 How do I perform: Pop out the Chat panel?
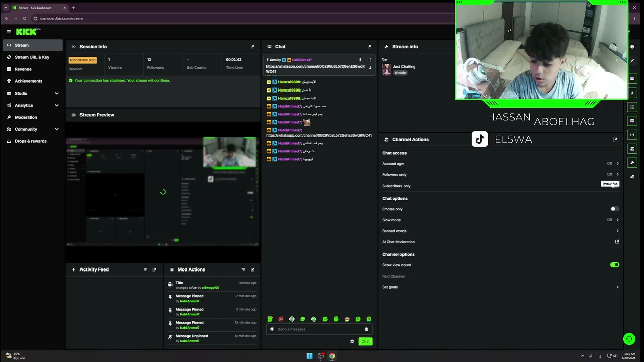tap(369, 47)
